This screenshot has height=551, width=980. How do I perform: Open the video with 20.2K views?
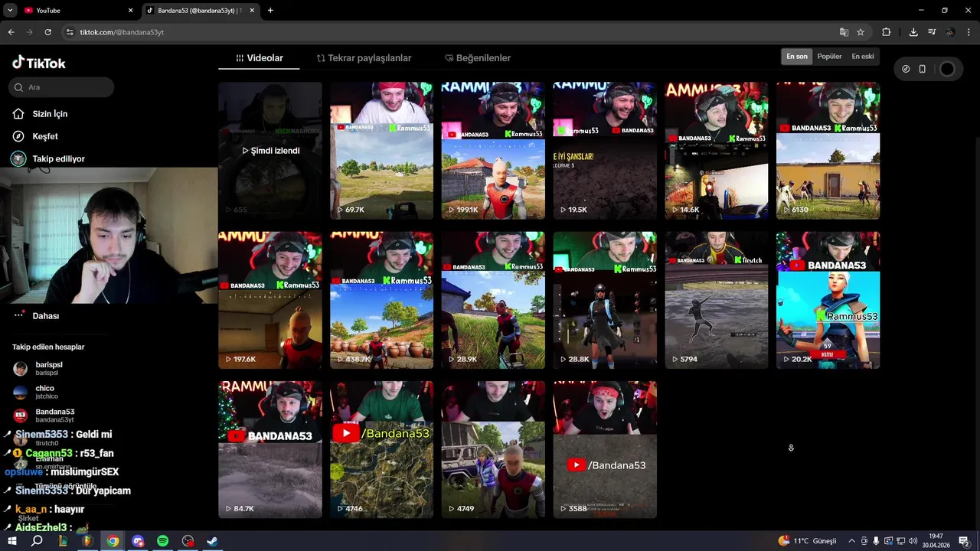pyautogui.click(x=828, y=300)
